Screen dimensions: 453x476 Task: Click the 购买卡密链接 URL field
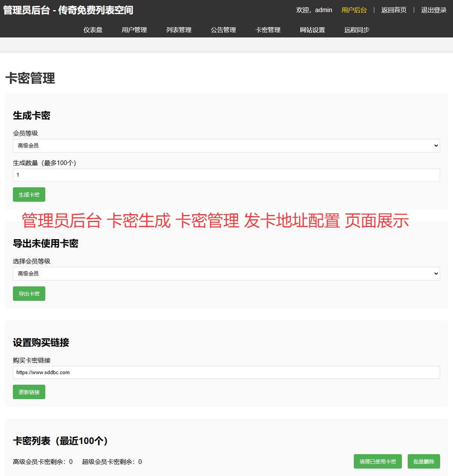(x=226, y=372)
